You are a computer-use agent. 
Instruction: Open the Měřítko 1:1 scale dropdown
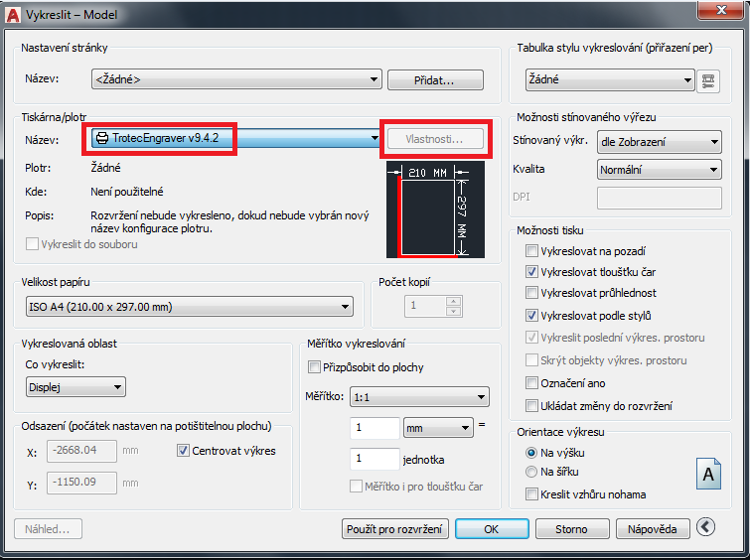tap(420, 397)
